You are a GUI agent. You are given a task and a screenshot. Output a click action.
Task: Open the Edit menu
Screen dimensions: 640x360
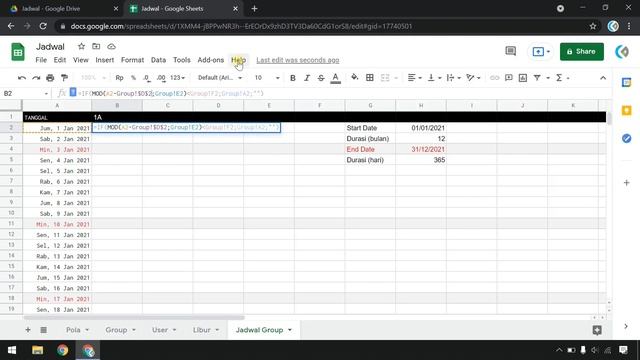click(x=60, y=60)
